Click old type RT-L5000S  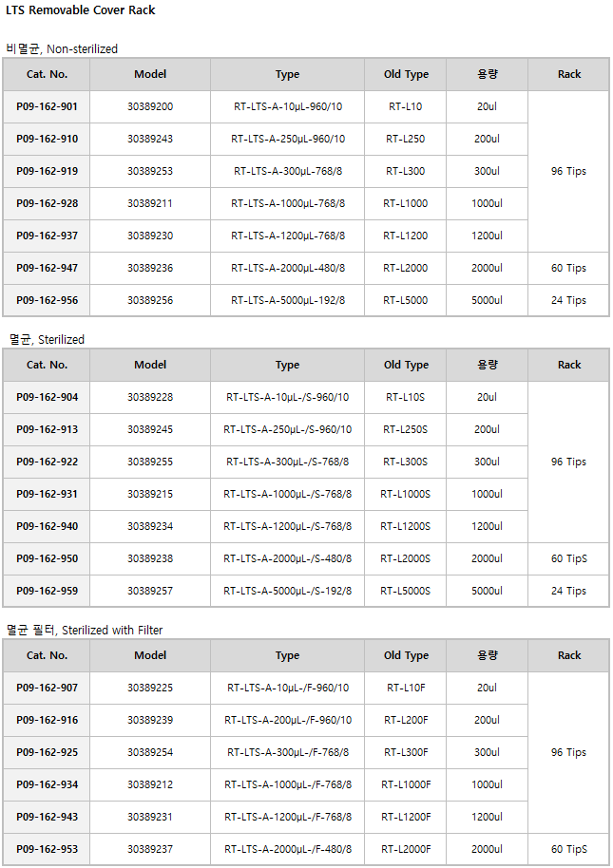[406, 591]
